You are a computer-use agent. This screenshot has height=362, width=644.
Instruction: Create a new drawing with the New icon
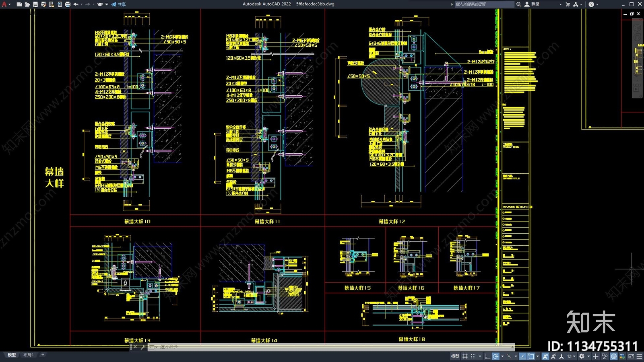(19, 4)
